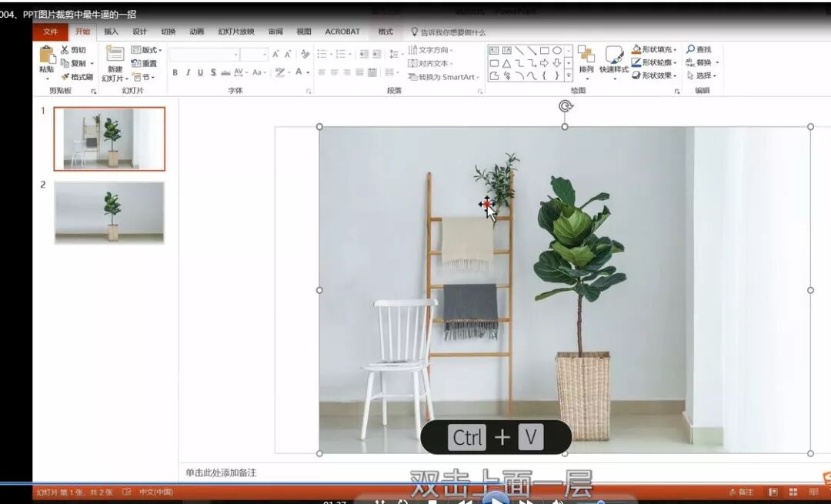Image resolution: width=831 pixels, height=504 pixels.
Task: Select slide 1 thumbnail
Action: point(109,139)
